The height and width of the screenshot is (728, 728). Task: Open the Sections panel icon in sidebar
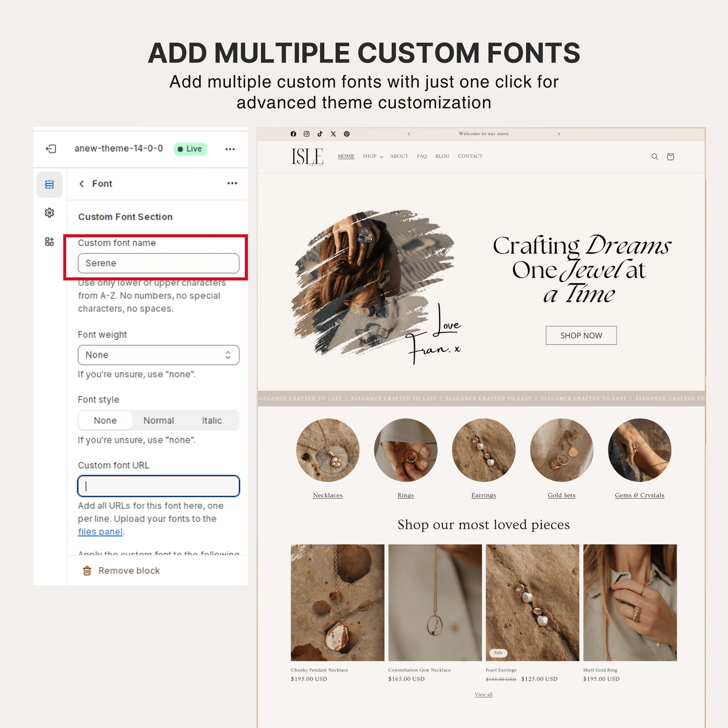point(49,184)
